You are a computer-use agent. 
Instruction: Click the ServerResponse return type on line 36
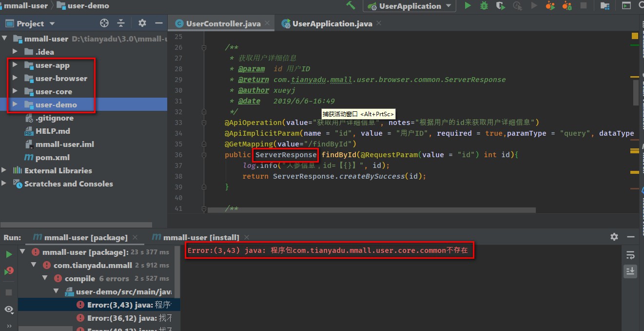[286, 155]
